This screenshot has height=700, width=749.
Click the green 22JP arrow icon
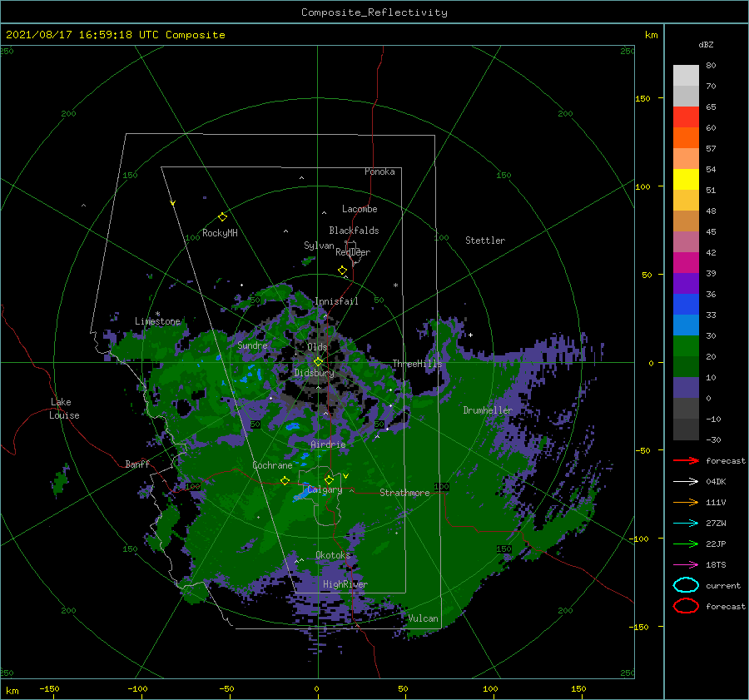686,544
